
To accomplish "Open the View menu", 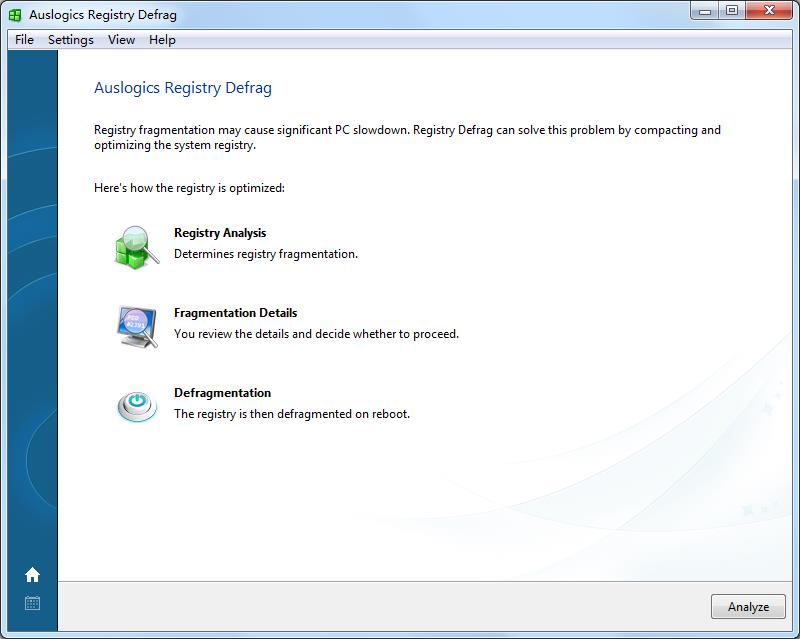I will (121, 40).
